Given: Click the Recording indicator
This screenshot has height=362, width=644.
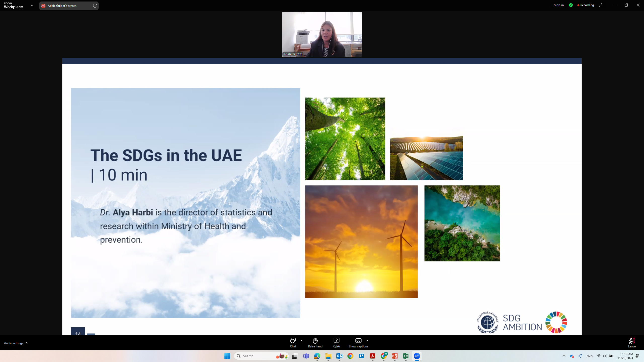Looking at the screenshot, I should point(585,5).
